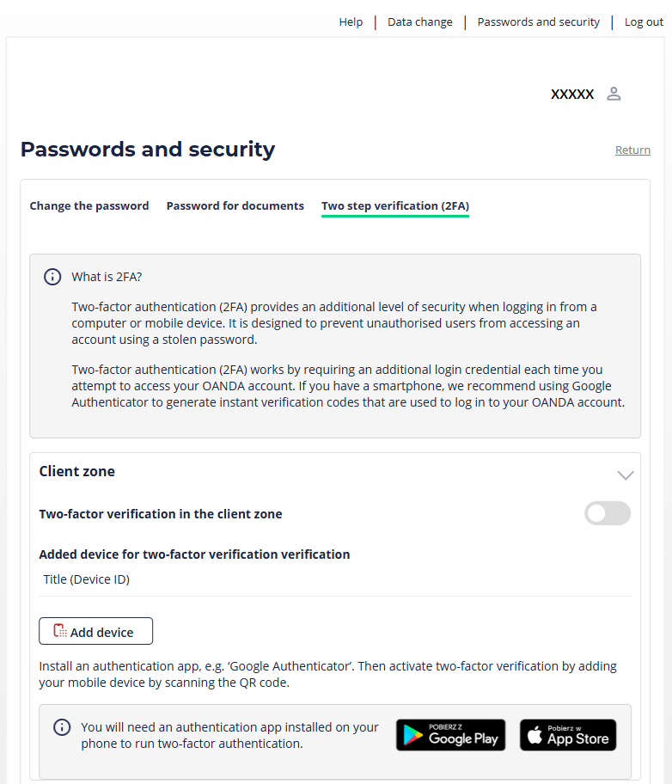Viewport: 672px width, 784px height.
Task: Collapse the Client zone section chevron
Action: (626, 475)
